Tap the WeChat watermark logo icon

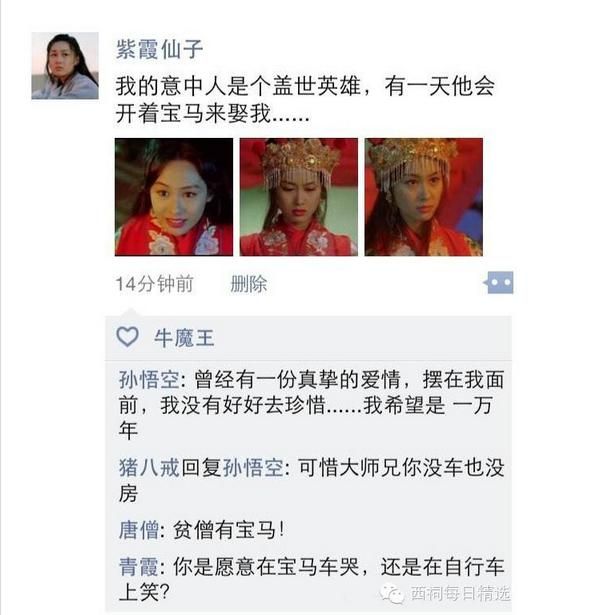391,593
